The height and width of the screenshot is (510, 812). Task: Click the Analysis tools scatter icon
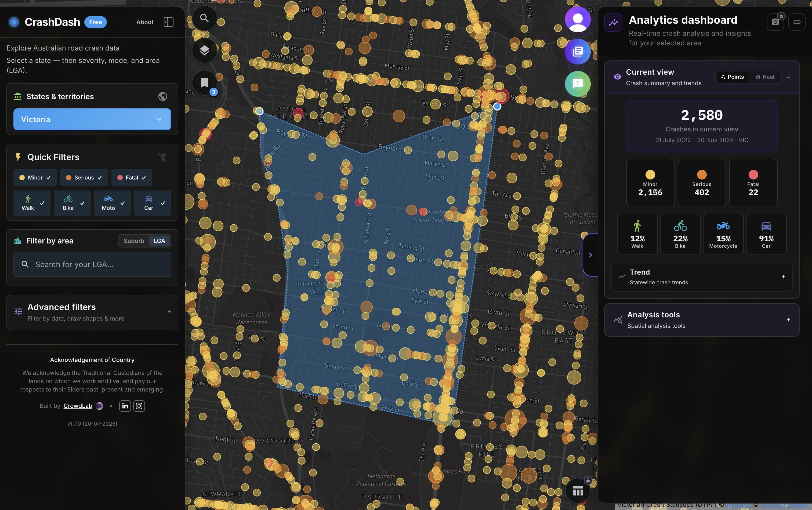click(618, 319)
